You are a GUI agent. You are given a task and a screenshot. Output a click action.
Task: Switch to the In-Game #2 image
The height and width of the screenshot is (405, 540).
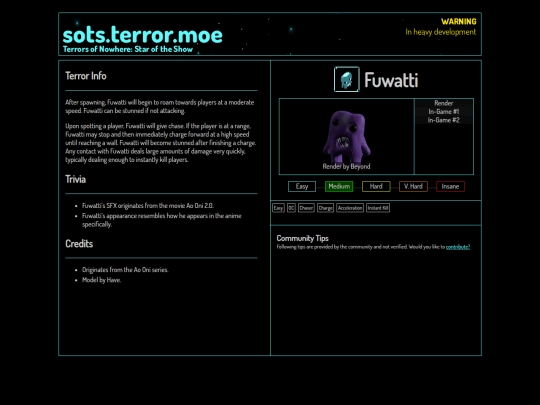[444, 120]
